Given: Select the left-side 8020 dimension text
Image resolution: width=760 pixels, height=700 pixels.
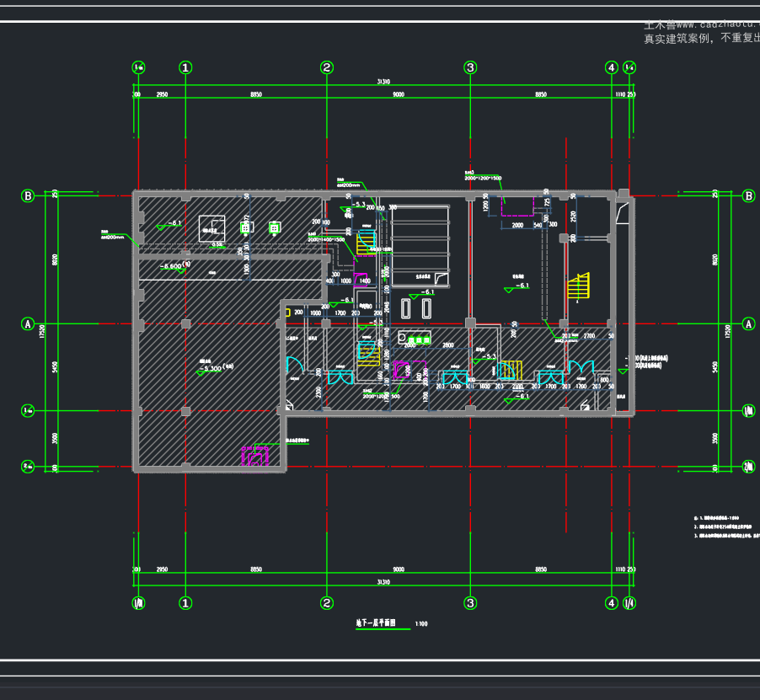Looking at the screenshot, I should coord(55,259).
